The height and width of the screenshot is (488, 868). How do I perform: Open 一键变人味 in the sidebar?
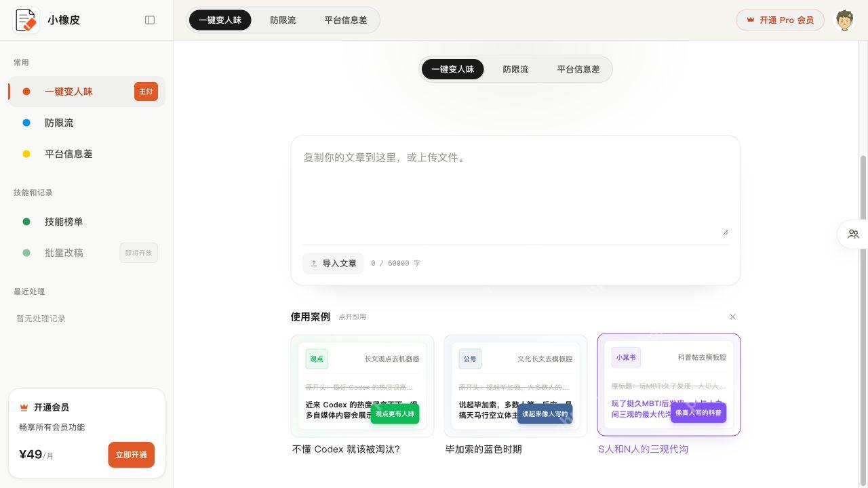87,91
